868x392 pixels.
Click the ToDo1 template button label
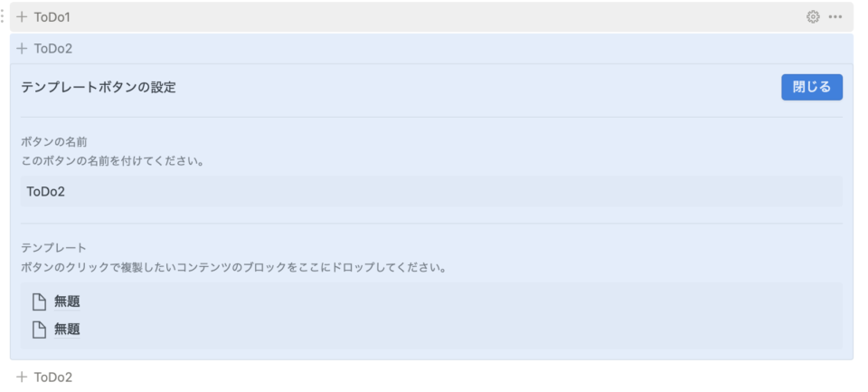pyautogui.click(x=52, y=17)
